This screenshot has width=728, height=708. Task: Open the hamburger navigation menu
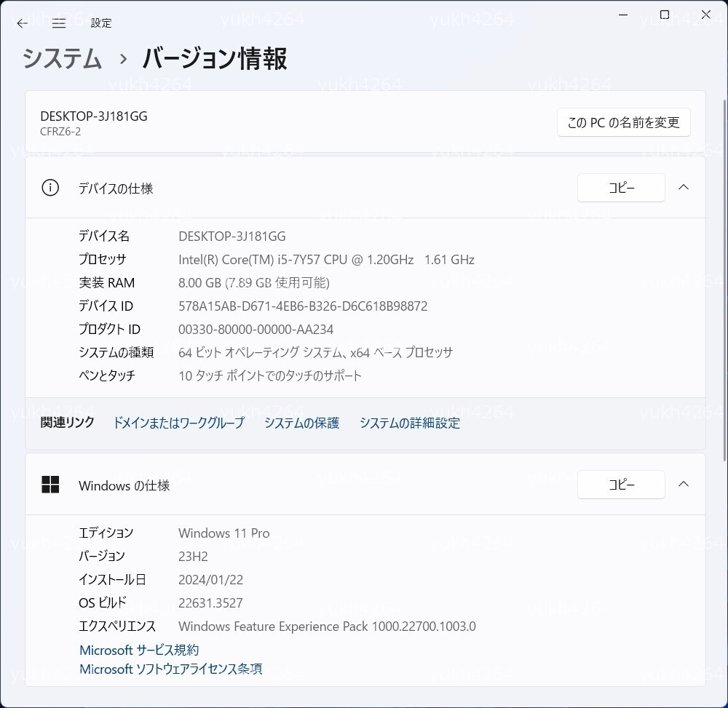tap(58, 23)
